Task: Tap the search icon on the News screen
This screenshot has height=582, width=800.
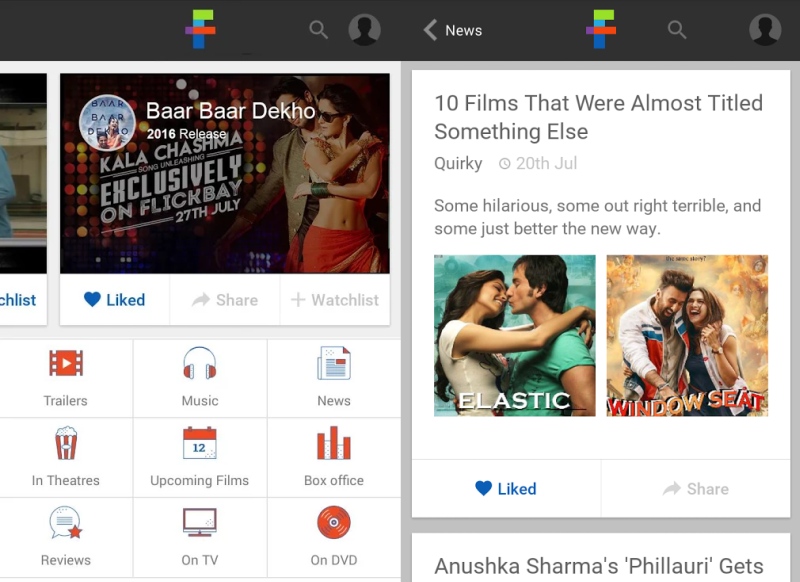Action: (677, 30)
